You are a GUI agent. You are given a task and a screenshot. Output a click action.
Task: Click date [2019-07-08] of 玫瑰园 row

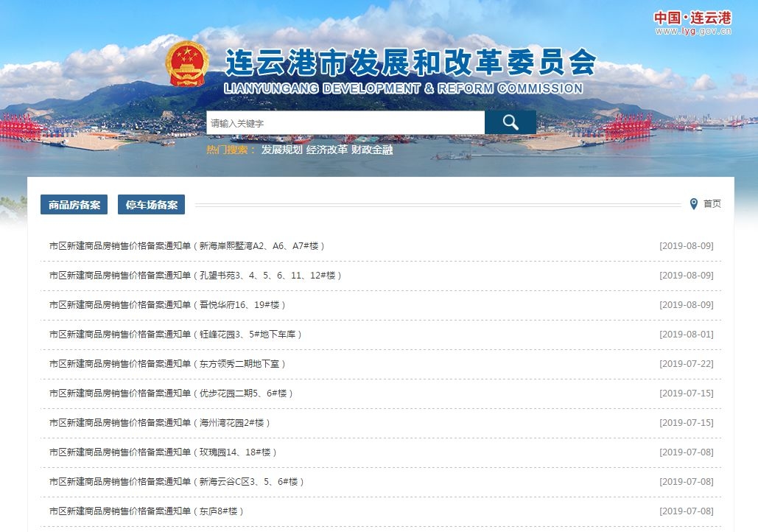[687, 452]
